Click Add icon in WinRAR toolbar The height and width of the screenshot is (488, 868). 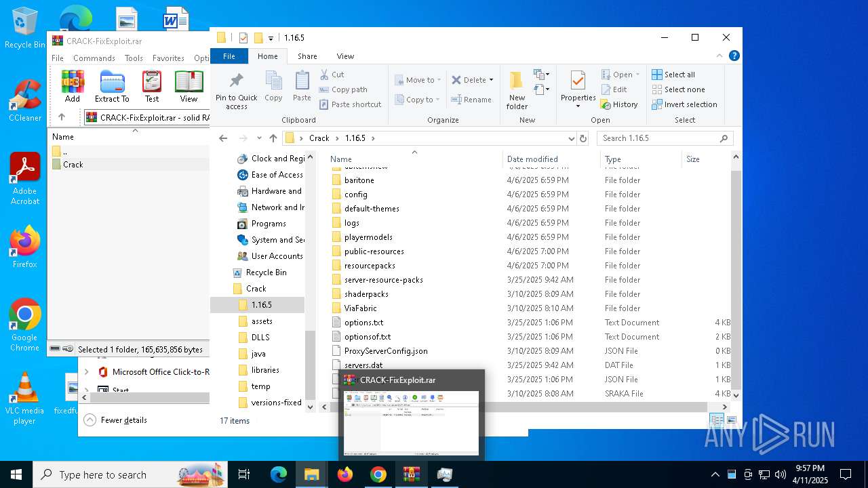pyautogui.click(x=73, y=86)
